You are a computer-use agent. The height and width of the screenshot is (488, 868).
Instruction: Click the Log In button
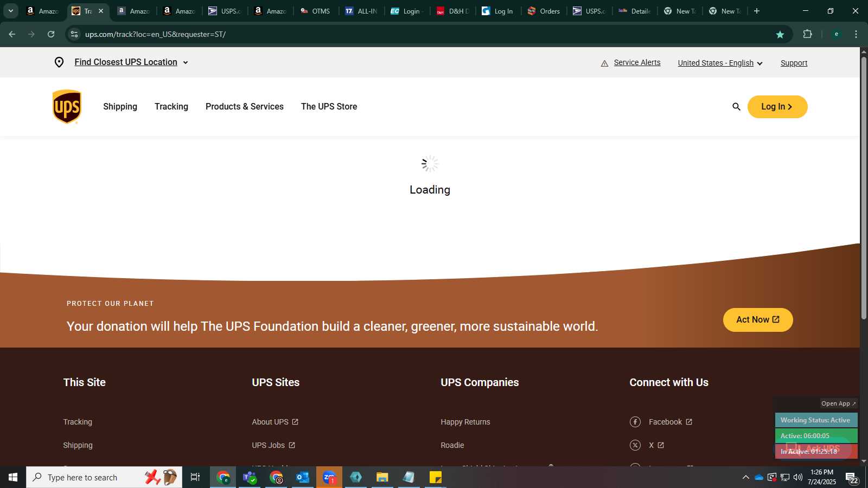(777, 107)
